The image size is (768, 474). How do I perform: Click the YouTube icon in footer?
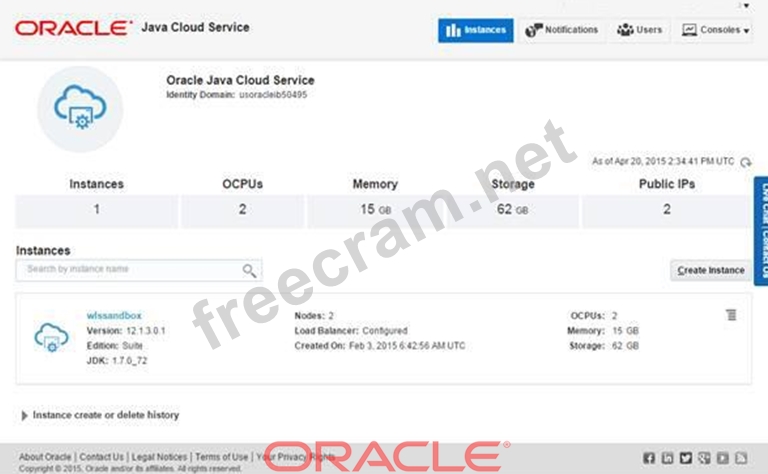722,458
